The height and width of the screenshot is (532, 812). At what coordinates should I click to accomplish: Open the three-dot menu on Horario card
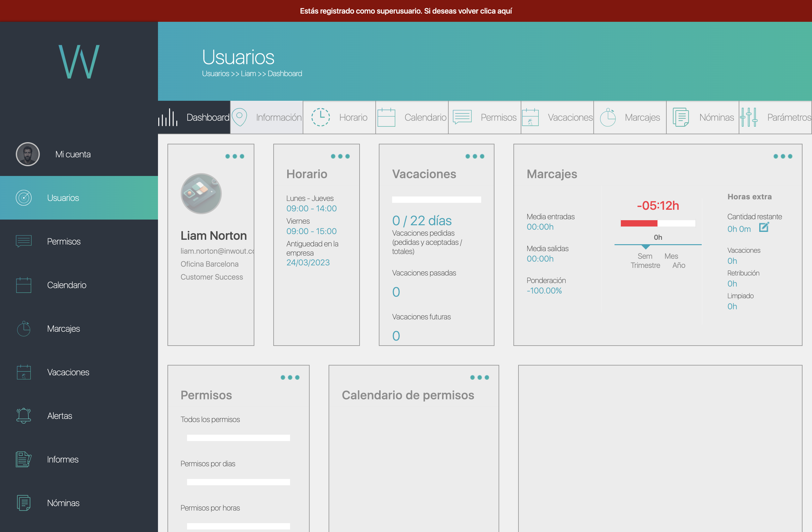[x=340, y=156]
